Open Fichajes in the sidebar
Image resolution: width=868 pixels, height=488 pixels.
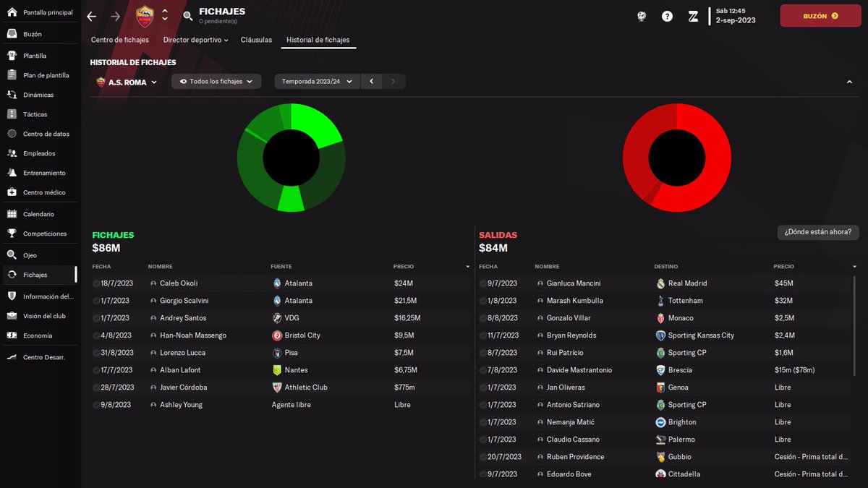point(40,275)
